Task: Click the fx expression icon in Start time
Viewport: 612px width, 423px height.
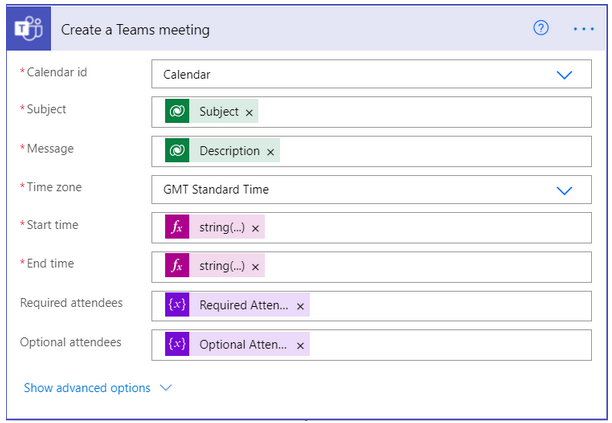Action: [x=178, y=228]
